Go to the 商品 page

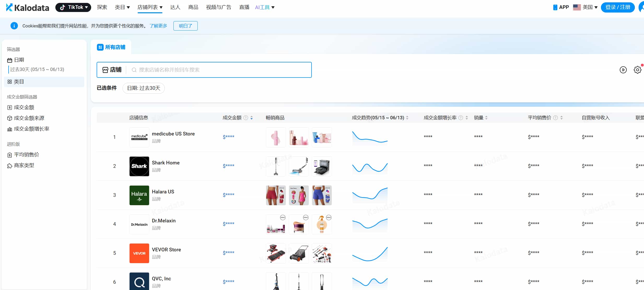[193, 7]
